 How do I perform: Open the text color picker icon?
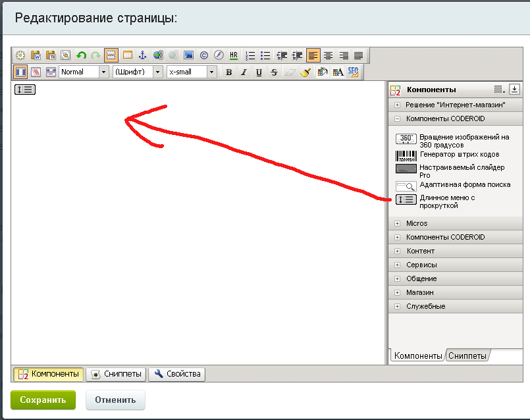pos(338,72)
